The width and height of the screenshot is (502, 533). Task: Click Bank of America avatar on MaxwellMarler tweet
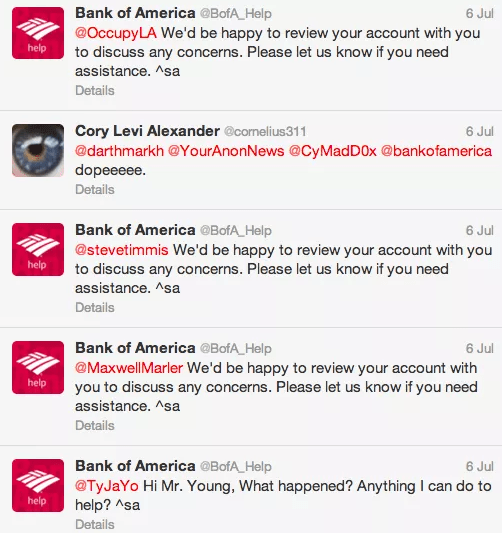pos(38,367)
